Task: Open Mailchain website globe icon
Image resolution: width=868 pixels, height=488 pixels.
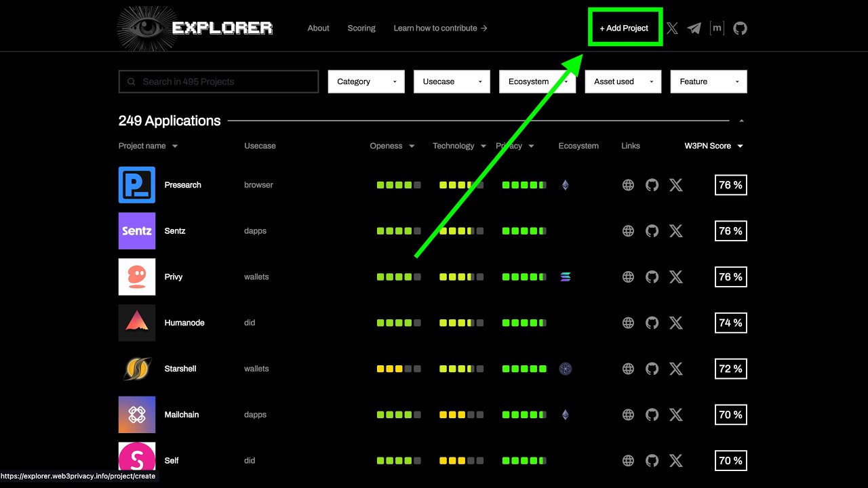Action: pyautogui.click(x=629, y=415)
